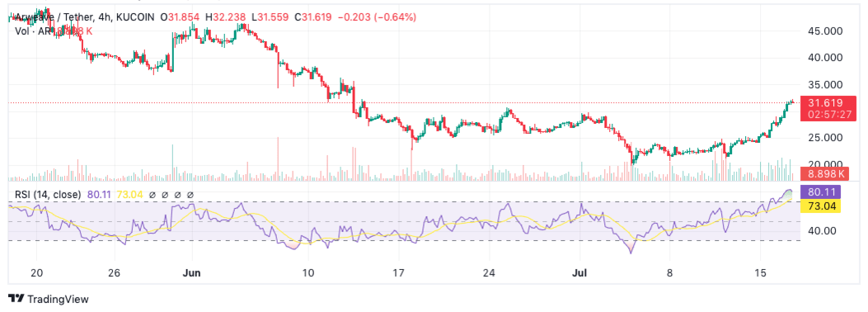
Task: Click the high price value H32.238
Action: coord(226,17)
